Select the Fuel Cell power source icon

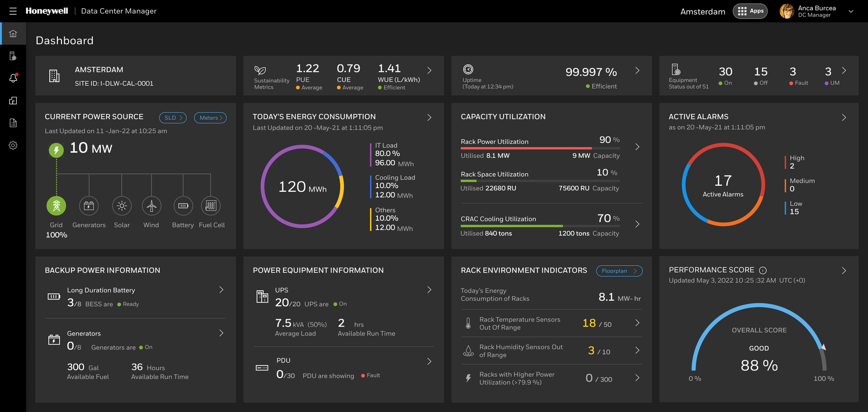[211, 205]
